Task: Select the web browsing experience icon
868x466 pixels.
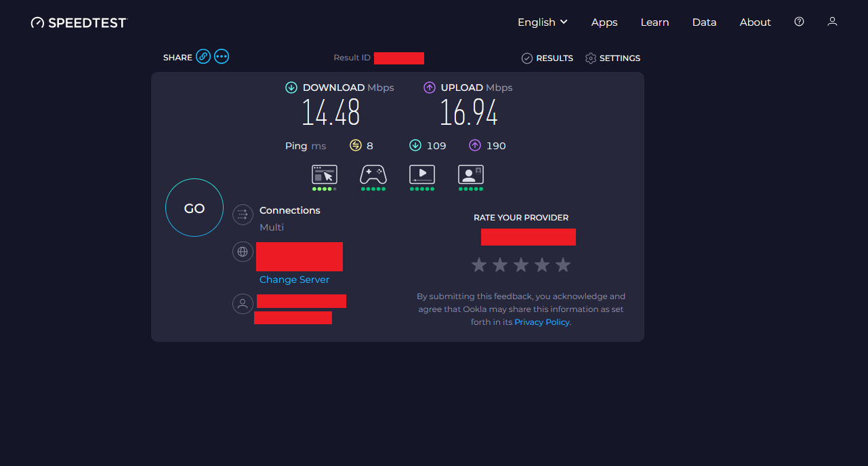Action: point(325,174)
